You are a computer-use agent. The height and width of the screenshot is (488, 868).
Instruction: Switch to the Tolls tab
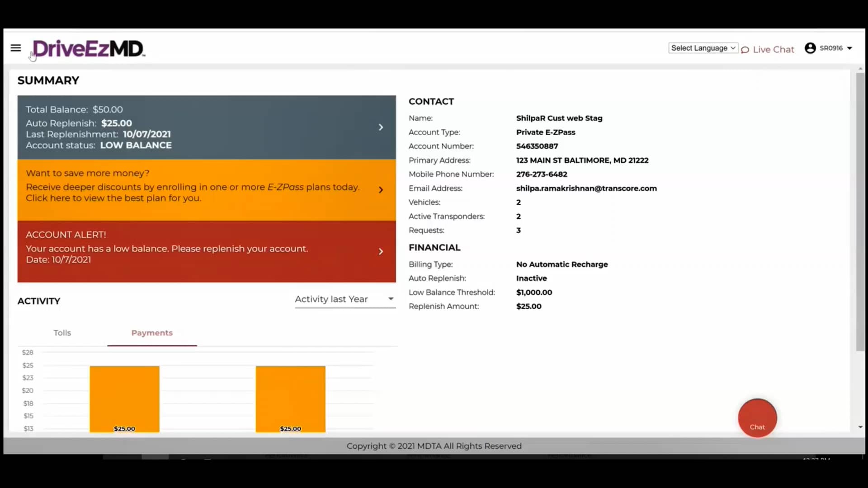62,333
